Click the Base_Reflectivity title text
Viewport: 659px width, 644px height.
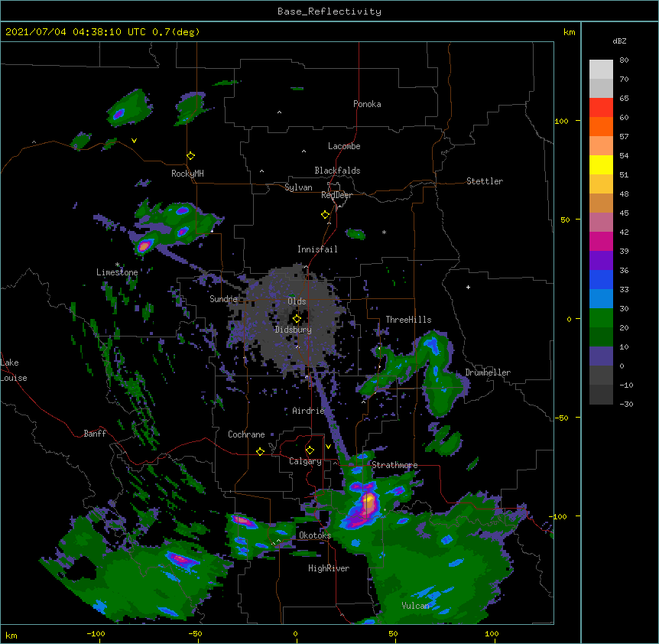pos(329,11)
